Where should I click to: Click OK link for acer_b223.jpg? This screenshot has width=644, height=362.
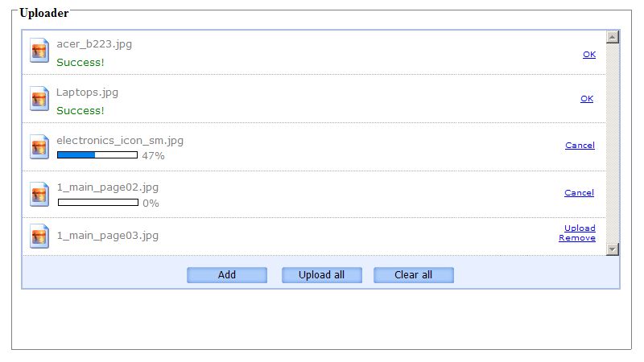pos(589,55)
